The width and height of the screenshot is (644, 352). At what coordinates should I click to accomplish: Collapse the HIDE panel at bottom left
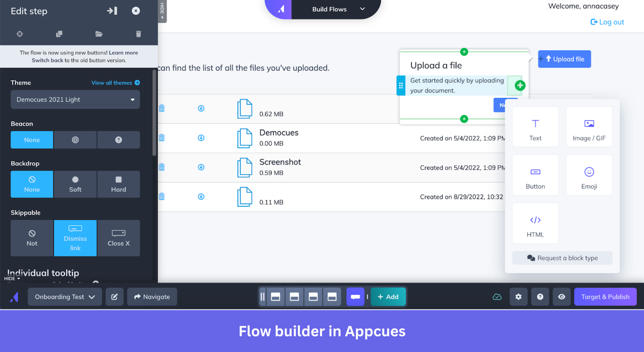(x=11, y=278)
